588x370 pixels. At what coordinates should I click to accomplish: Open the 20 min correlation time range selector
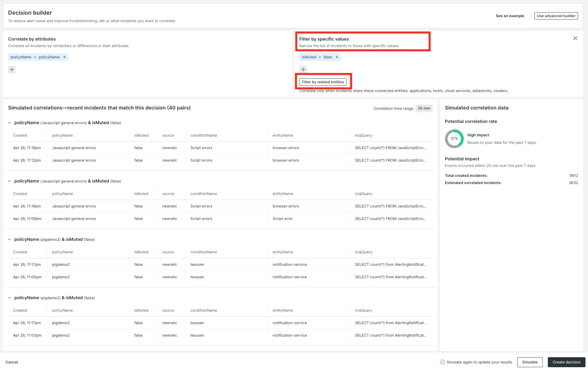click(424, 108)
